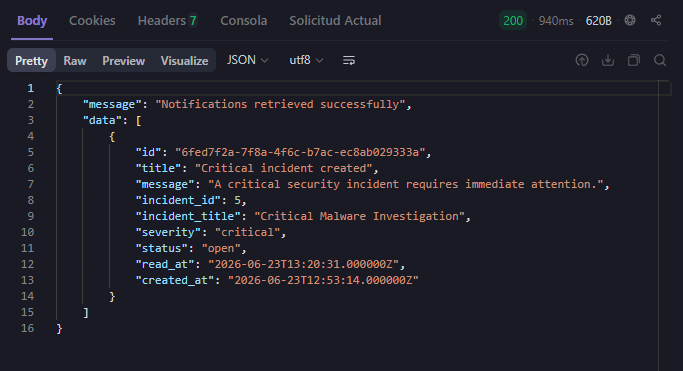683x371 pixels.
Task: Click line number 16 in gutter
Action: pos(27,328)
